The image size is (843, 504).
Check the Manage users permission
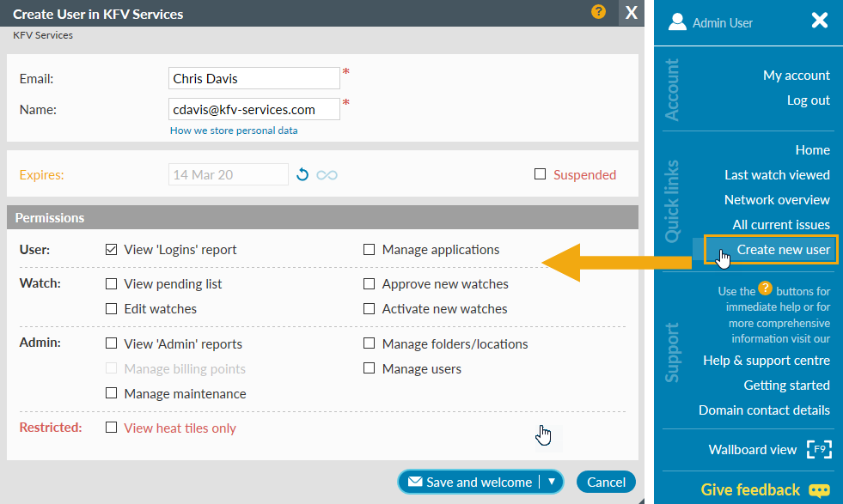pyautogui.click(x=369, y=369)
